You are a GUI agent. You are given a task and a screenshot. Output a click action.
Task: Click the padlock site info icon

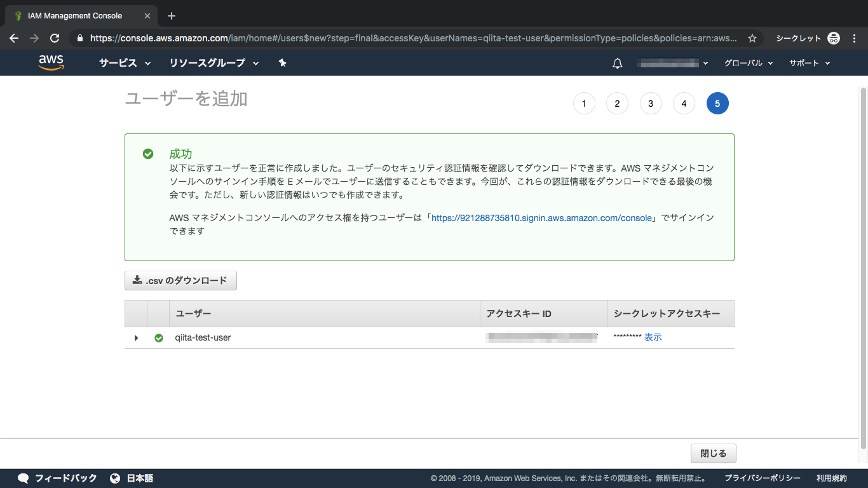pyautogui.click(x=79, y=38)
